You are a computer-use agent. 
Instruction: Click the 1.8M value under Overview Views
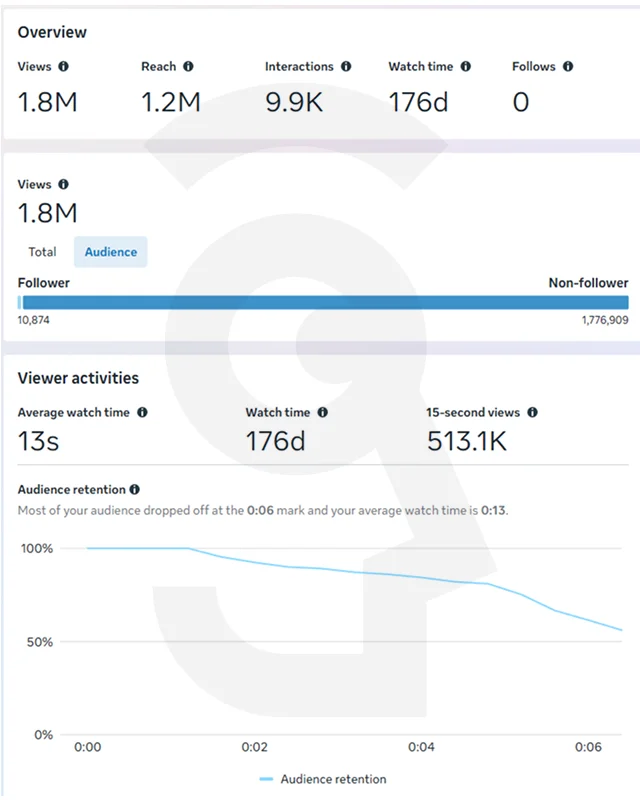click(x=47, y=102)
